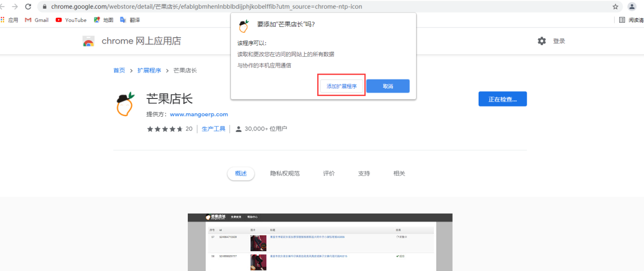Reload the page with refresh icon
Viewport: 644px width, 271px height.
pyautogui.click(x=28, y=7)
